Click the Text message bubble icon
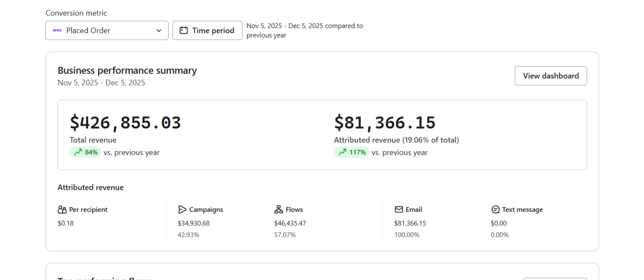644x280 pixels. click(x=496, y=209)
